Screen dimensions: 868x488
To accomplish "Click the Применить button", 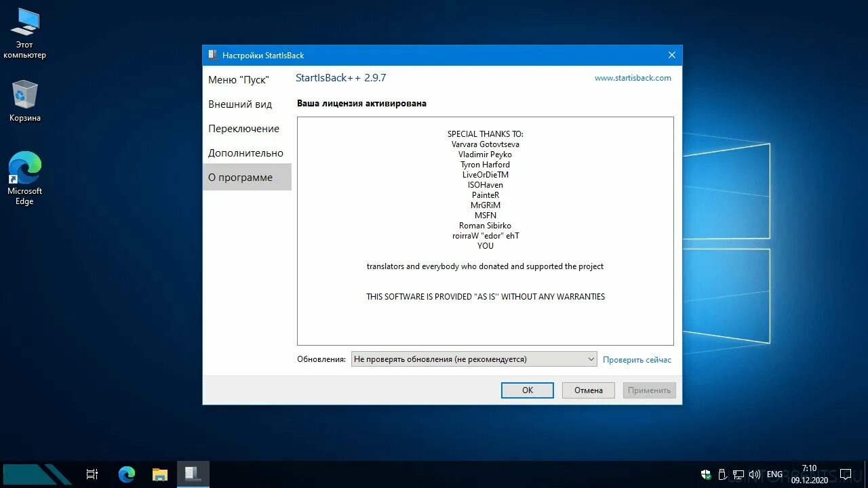I will [x=649, y=390].
